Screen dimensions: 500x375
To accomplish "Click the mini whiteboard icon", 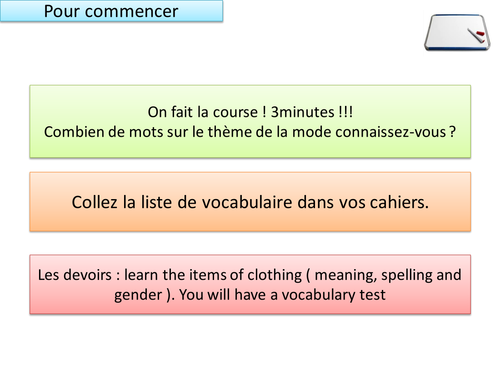I will [457, 32].
